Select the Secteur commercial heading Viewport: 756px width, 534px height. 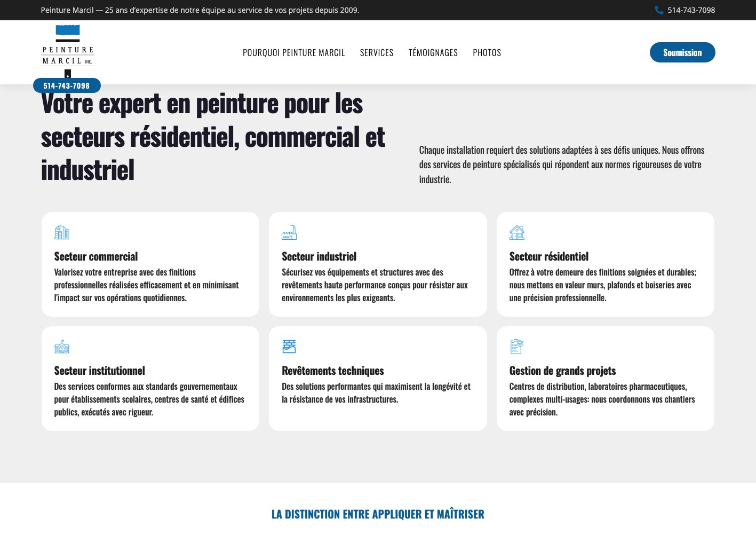tap(96, 256)
